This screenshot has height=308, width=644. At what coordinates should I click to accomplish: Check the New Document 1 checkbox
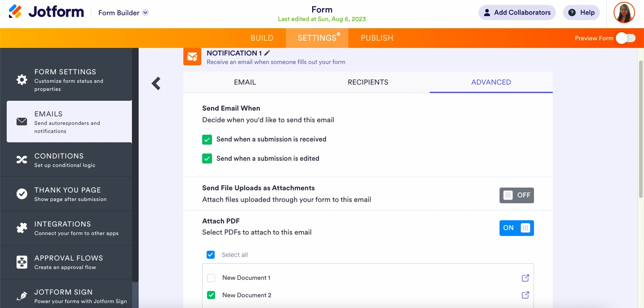211,278
